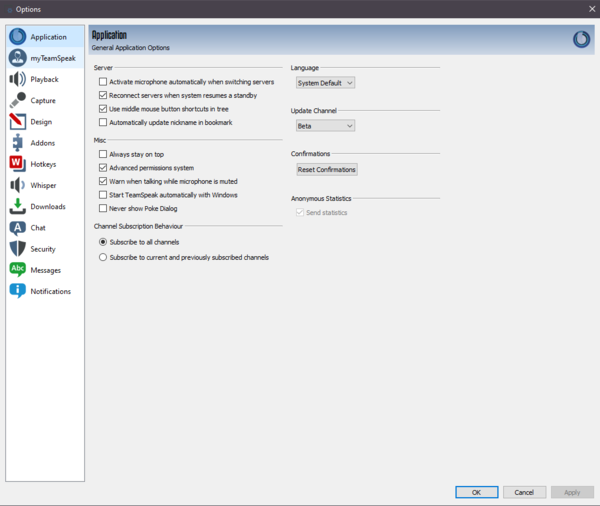Enable Activate microphone automatically when switching servers

pos(103,82)
